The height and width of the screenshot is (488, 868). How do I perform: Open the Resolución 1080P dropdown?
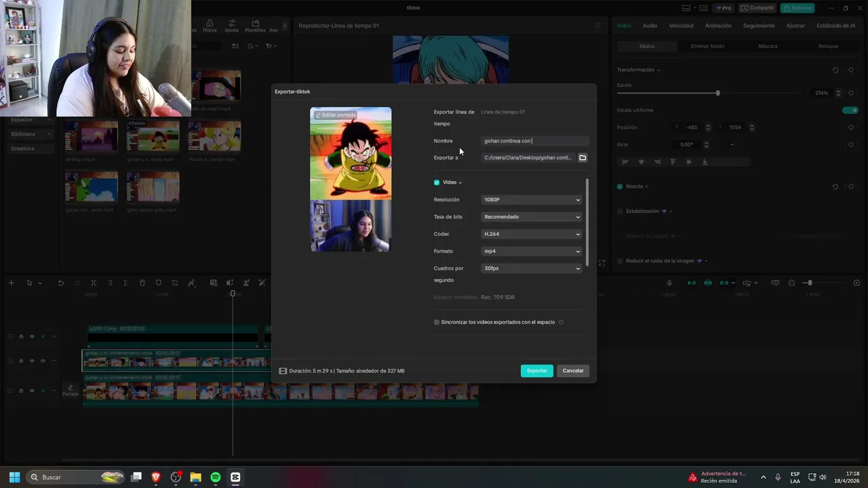tap(532, 200)
